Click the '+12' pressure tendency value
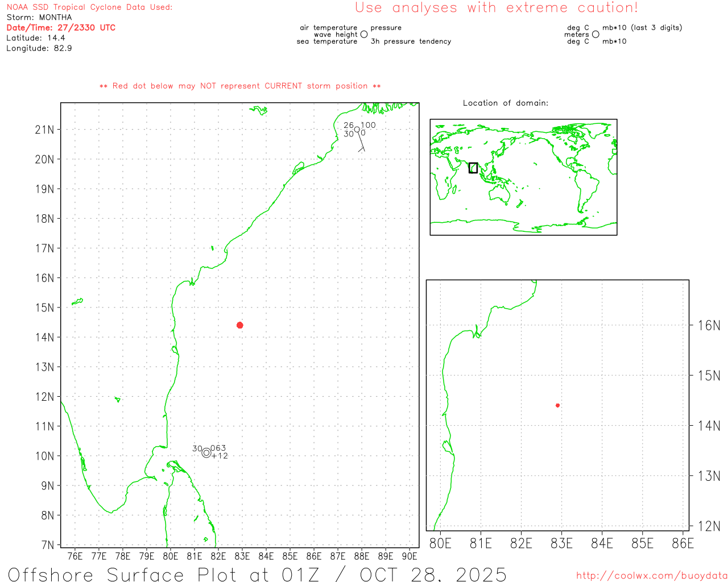This screenshot has height=582, width=728. (220, 456)
